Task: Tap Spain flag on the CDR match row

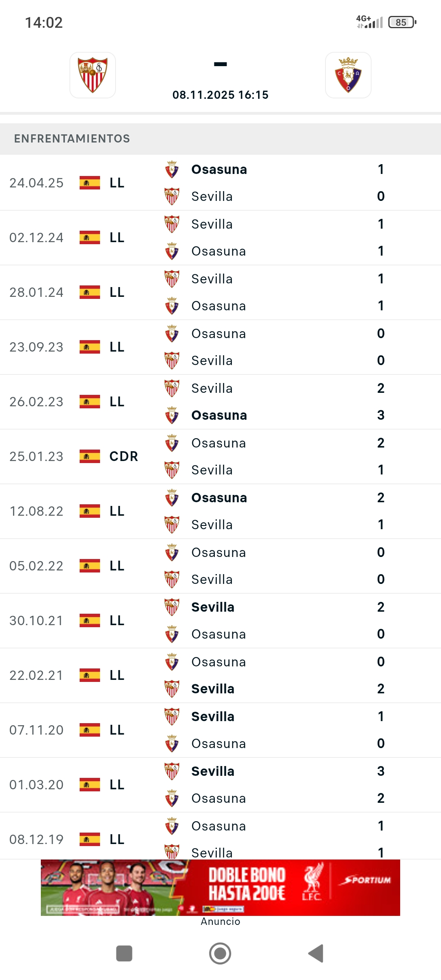Action: [x=90, y=457]
